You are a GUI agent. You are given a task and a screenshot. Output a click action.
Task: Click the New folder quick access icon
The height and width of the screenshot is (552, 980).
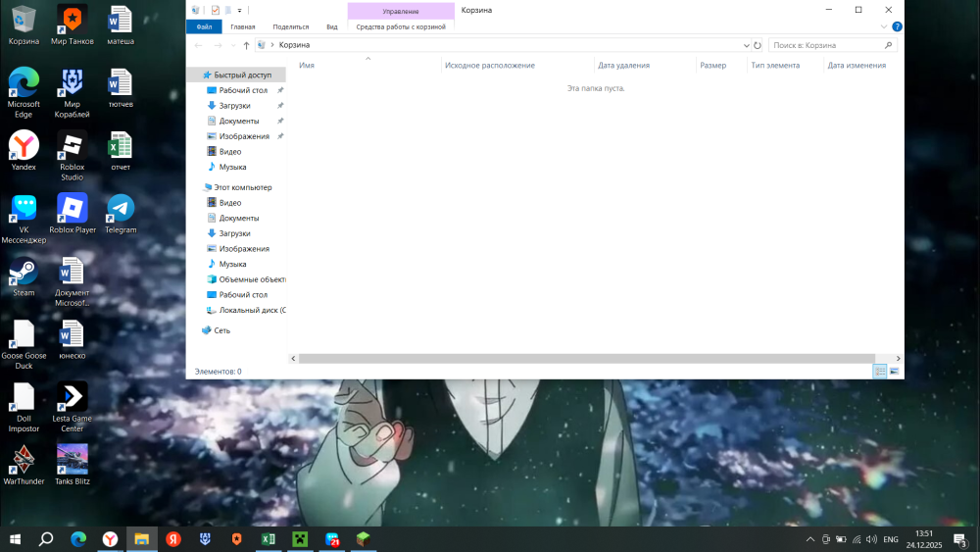[x=228, y=10]
